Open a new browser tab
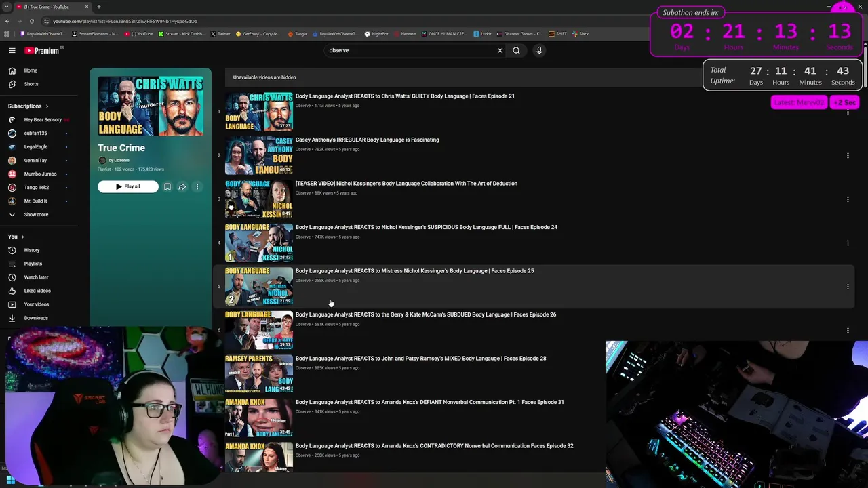 98,7
